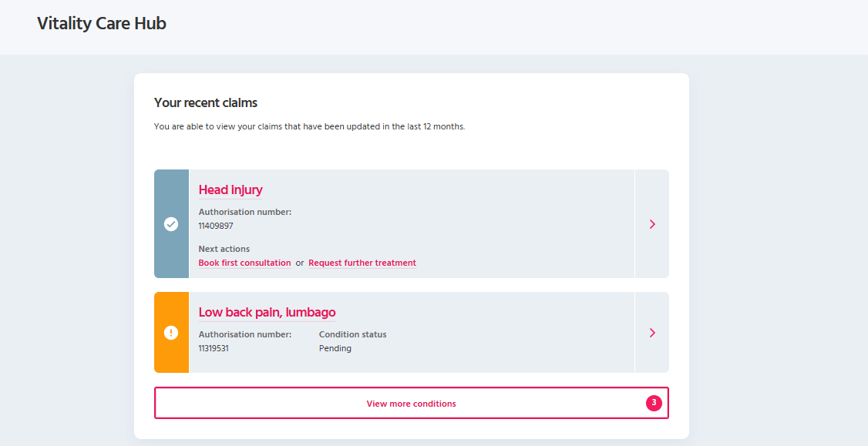The image size is (868, 446).
Task: Select authorisation number 11319531
Action: tap(214, 349)
